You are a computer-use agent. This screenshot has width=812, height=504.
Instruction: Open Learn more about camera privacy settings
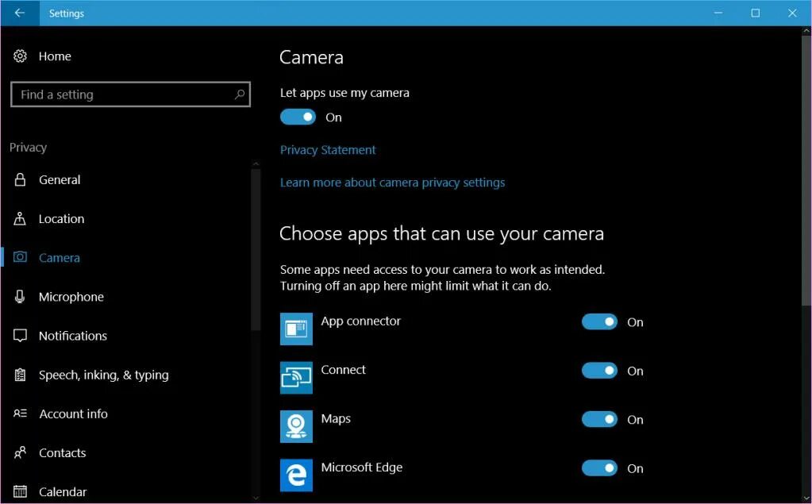click(x=392, y=183)
